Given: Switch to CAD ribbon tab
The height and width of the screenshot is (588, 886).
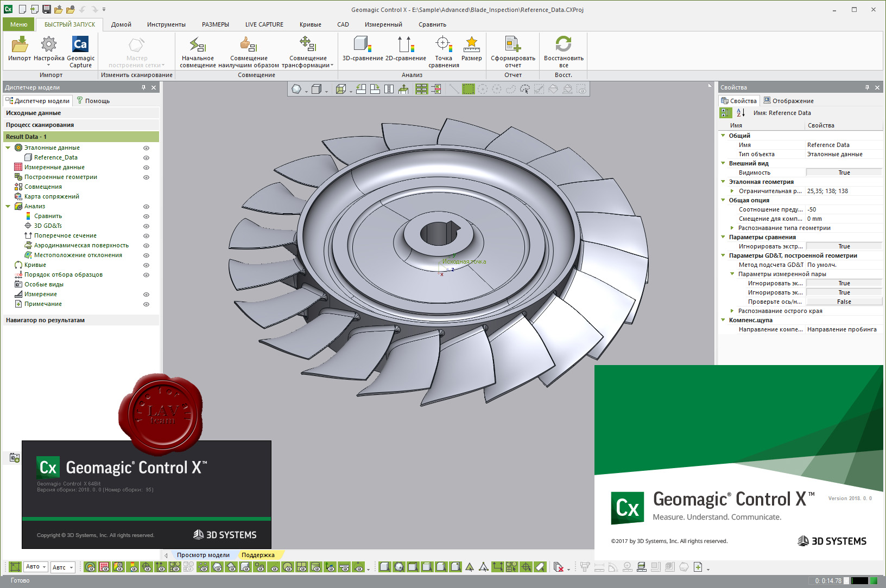Looking at the screenshot, I should pos(343,24).
